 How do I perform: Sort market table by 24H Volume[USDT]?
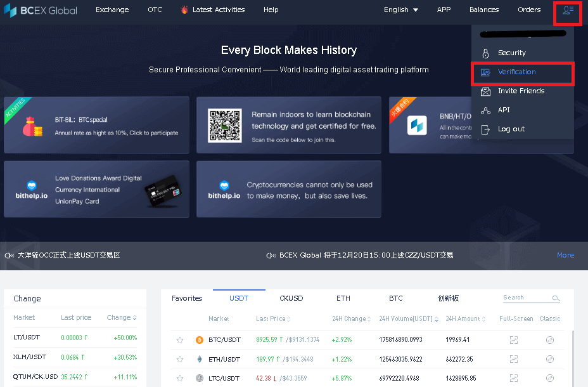click(409, 318)
